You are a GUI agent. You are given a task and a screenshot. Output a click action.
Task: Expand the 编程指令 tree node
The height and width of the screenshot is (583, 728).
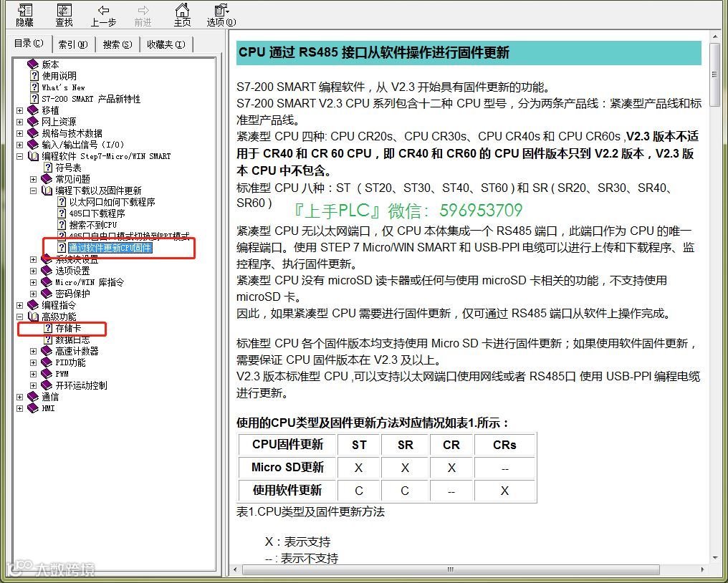point(19,305)
